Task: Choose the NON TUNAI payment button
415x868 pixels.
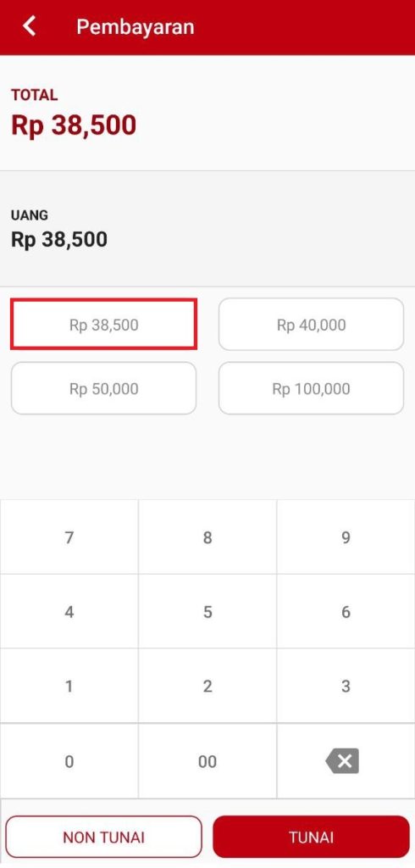Action: 103,837
